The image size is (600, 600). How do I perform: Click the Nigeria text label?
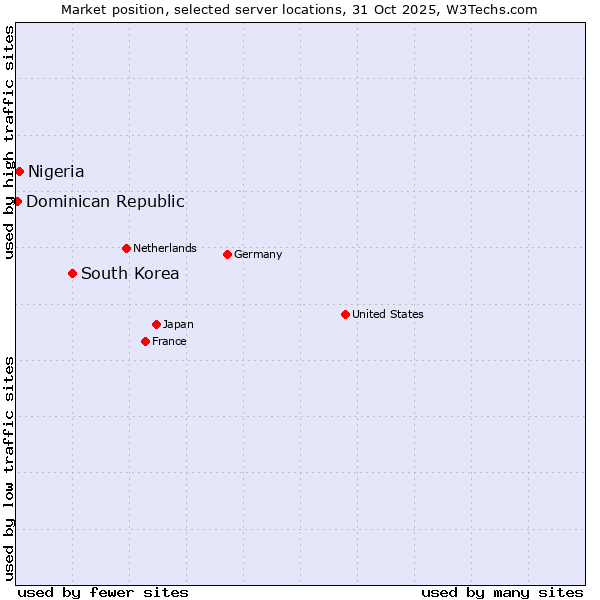[x=56, y=172]
